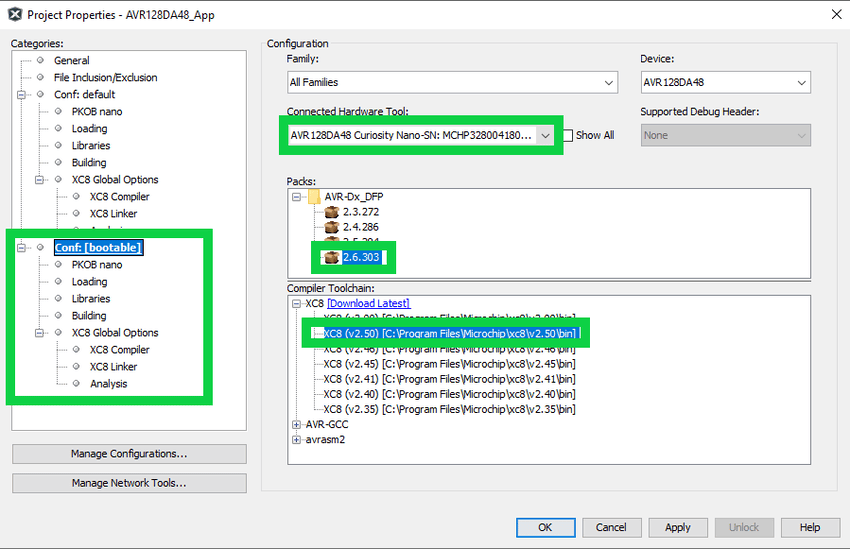Select XC8 Linker under Conf: default
The height and width of the screenshot is (549, 850).
coord(113,214)
